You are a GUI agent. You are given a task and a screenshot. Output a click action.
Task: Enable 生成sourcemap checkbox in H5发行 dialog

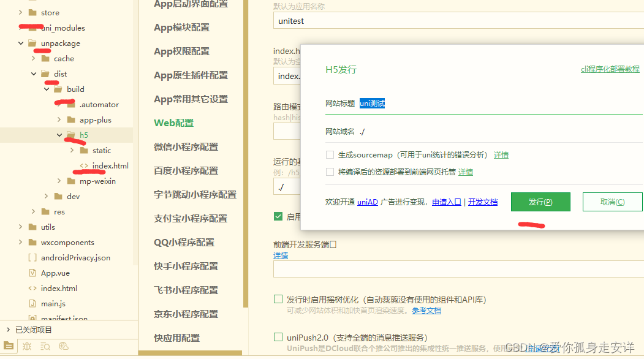(330, 154)
